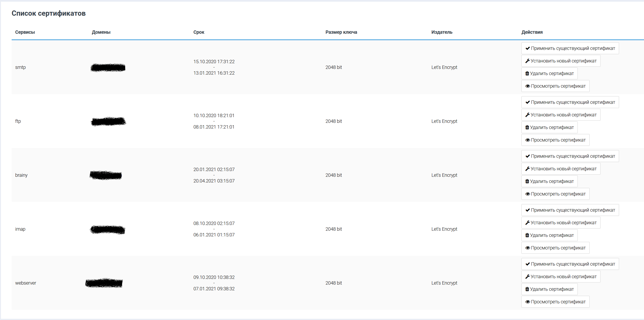Screen dimensions: 644x320
Task: Delete the webserver certificate
Action: 549,289
